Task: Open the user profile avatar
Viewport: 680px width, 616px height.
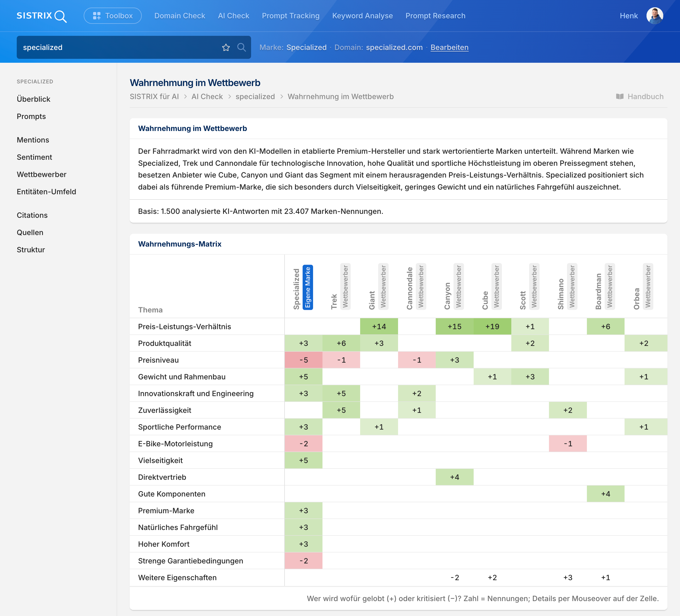Action: point(654,16)
